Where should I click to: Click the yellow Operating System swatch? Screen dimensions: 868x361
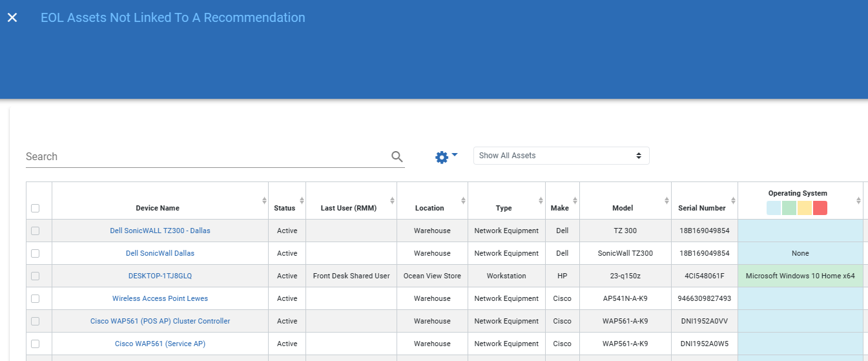pos(805,208)
